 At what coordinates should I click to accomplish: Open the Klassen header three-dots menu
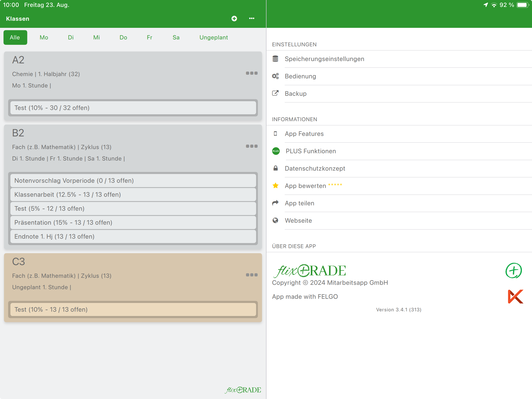point(251,19)
